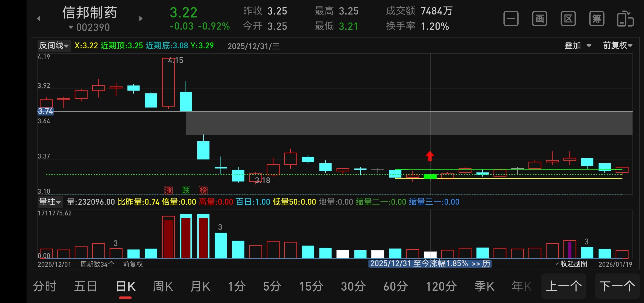Viewport: 644px width, 303px height.
Task: Click the 区 interval statistics icon
Action: (568, 19)
